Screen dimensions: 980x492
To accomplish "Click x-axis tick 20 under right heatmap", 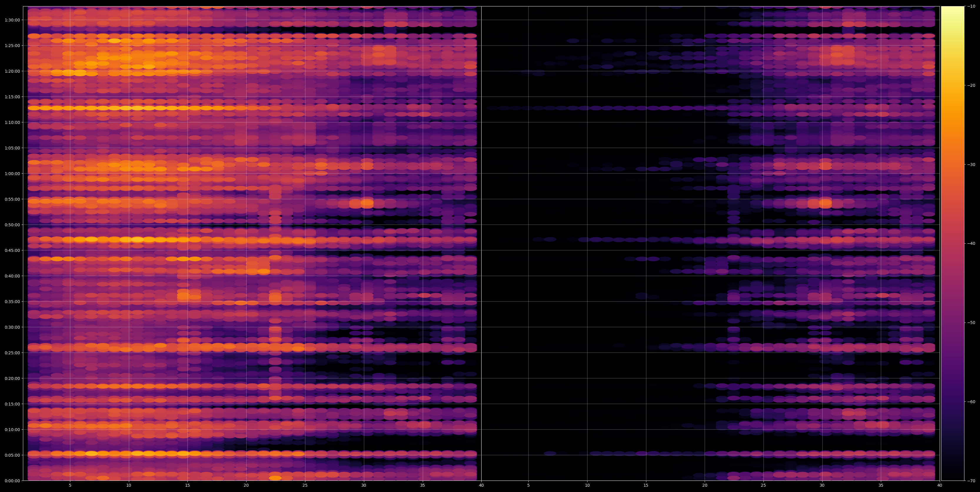I will click(705, 486).
